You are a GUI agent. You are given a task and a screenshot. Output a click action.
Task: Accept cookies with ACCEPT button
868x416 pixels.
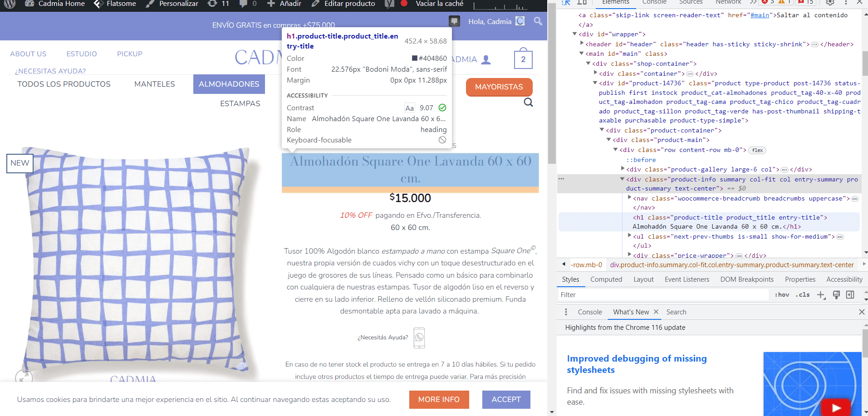click(506, 399)
